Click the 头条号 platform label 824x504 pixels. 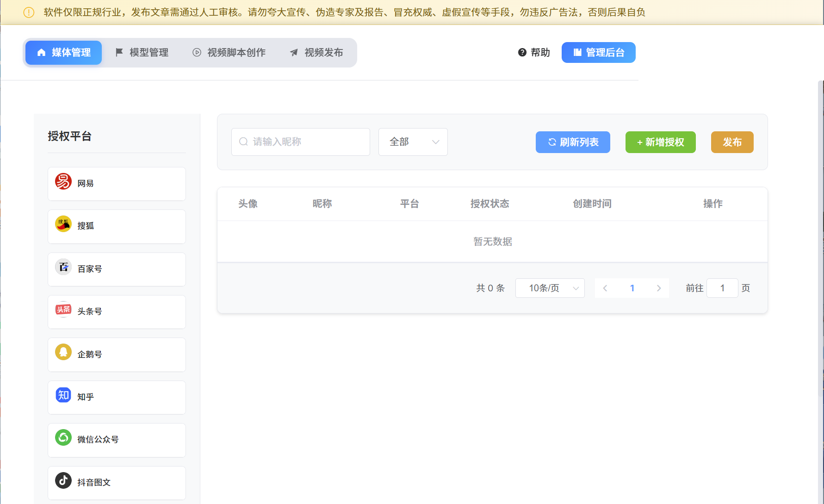(90, 312)
